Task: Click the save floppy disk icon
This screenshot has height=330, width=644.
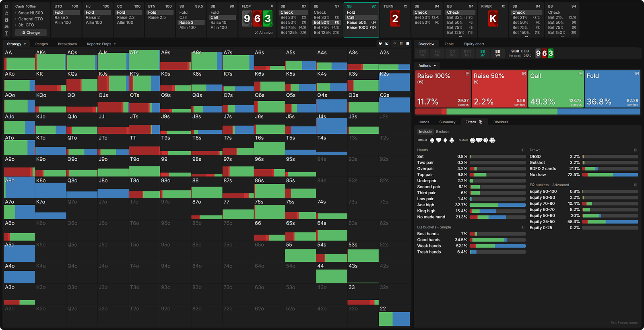Action: pos(6,20)
